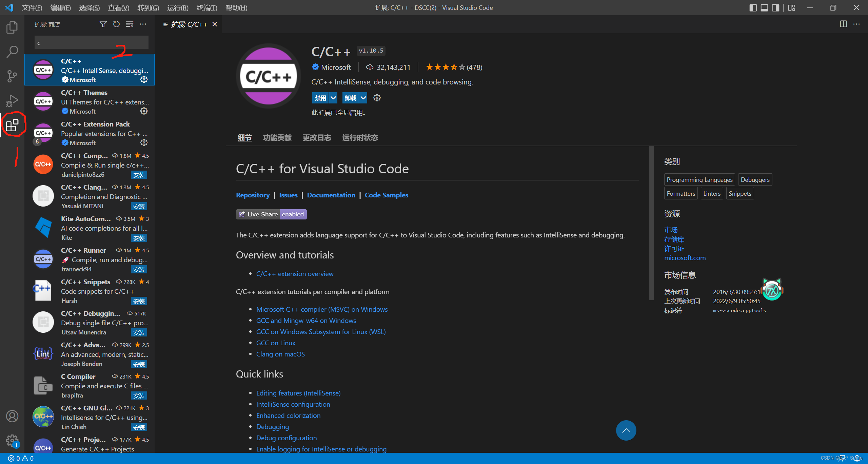Click the Live Share enabled badge
The image size is (868, 464).
pos(271,214)
